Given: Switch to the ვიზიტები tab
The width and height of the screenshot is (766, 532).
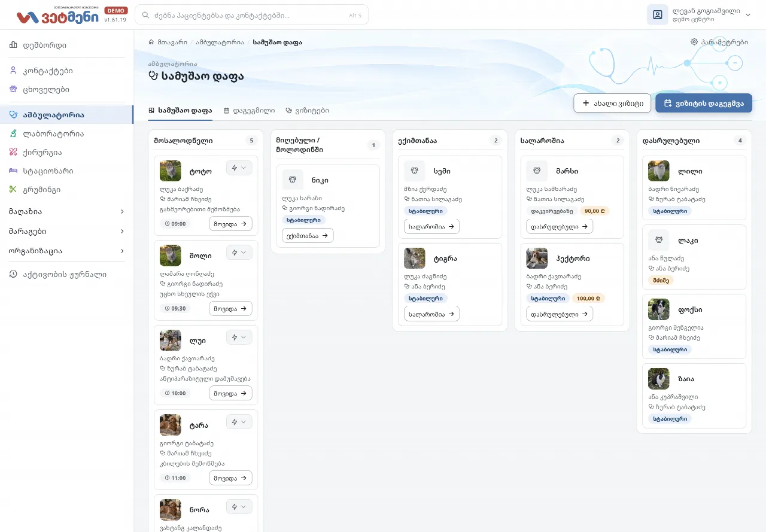Looking at the screenshot, I should tap(307, 111).
